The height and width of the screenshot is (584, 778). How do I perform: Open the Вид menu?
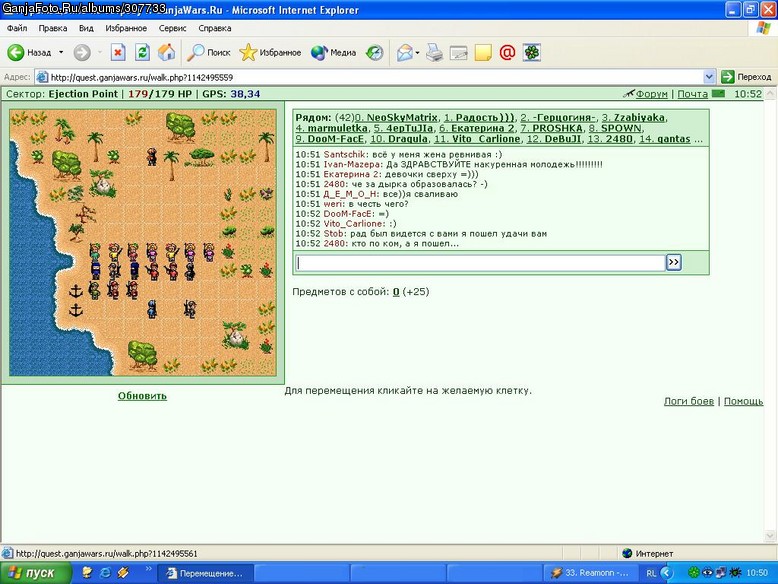tap(86, 28)
